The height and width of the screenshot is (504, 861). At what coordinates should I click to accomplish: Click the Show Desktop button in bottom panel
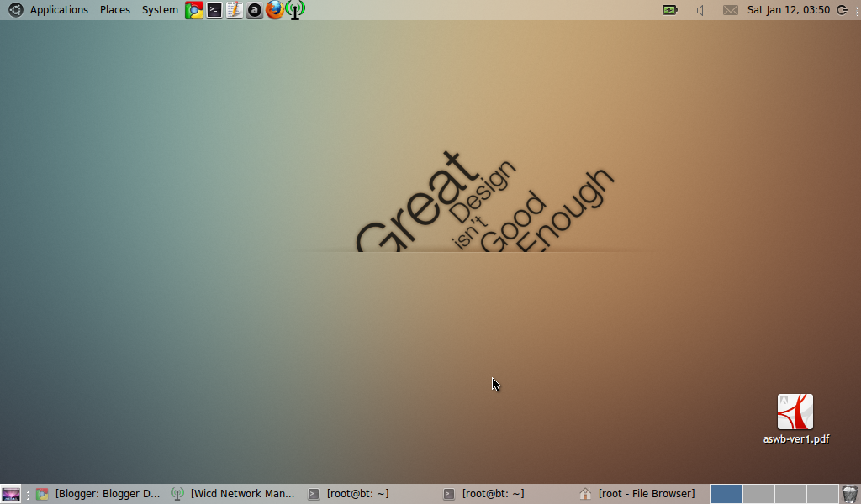pos(11,494)
